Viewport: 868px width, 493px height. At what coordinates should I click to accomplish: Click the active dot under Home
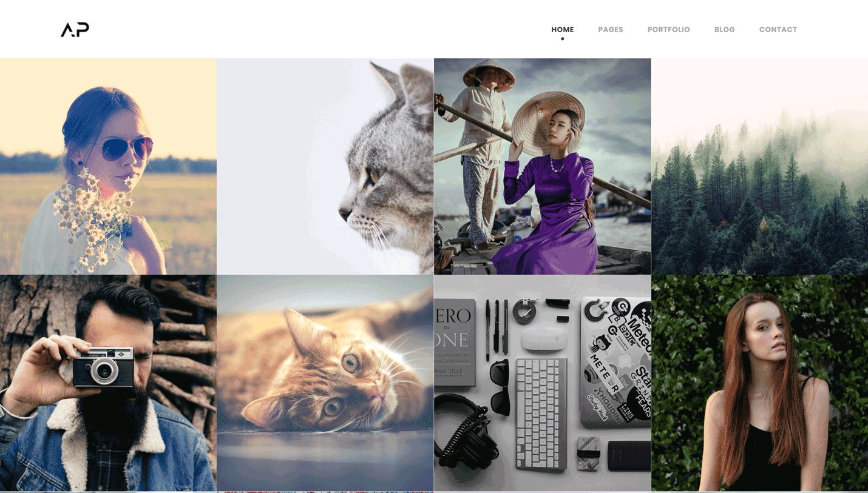tap(562, 39)
